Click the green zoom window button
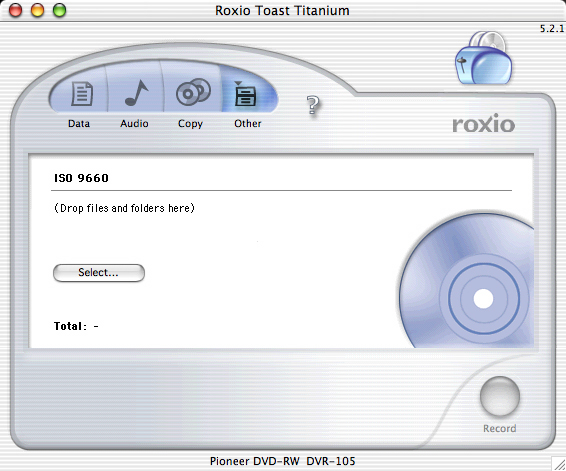566x471 pixels. pyautogui.click(x=60, y=10)
